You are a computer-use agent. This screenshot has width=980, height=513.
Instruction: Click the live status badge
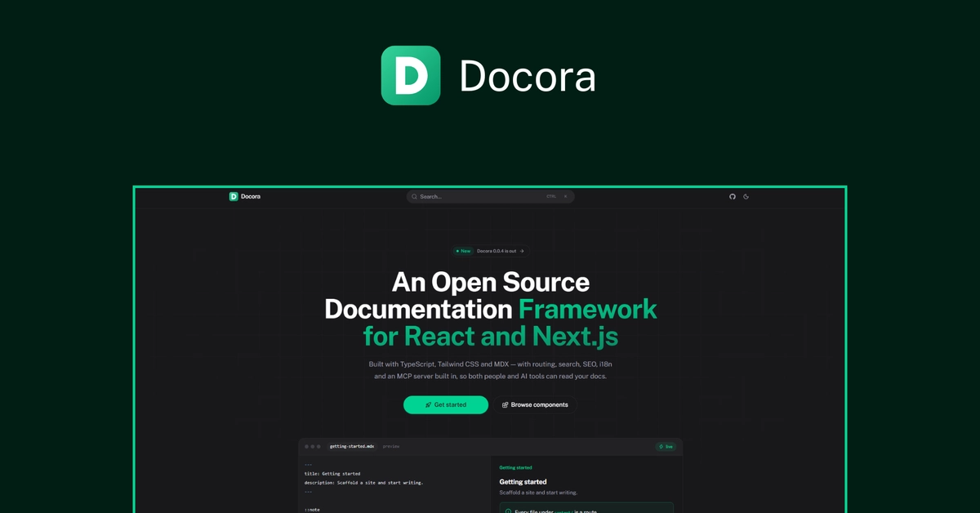point(666,447)
